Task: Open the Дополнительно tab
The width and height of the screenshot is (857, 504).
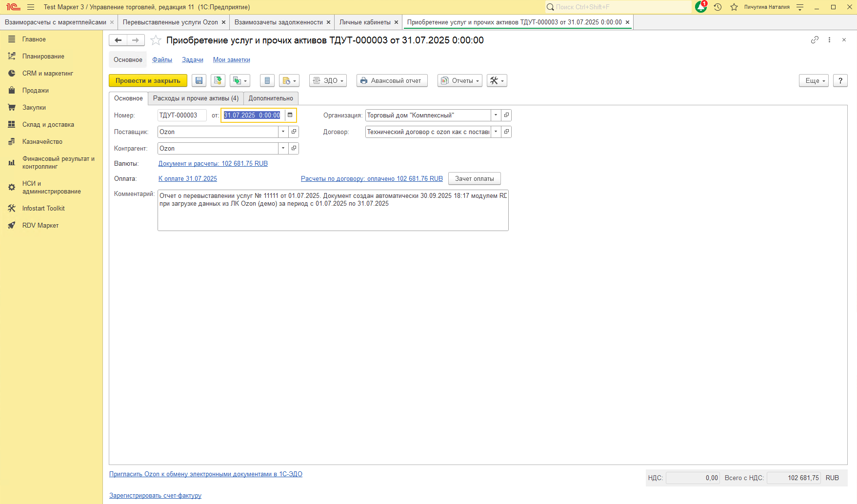Action: click(x=271, y=98)
